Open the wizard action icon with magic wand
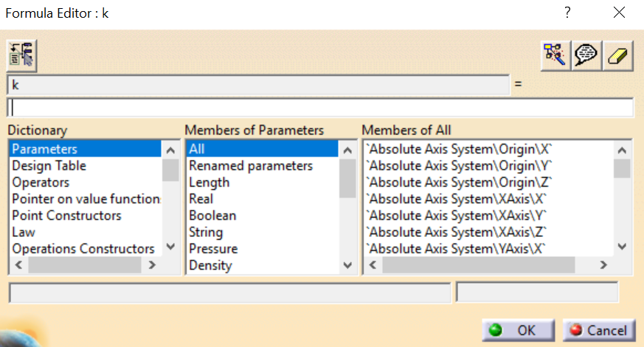 (555, 55)
